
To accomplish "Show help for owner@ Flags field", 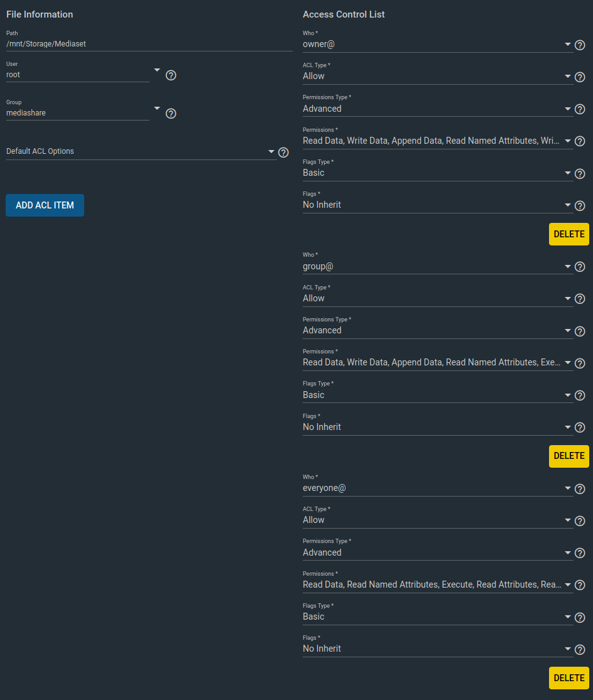I will 580,206.
